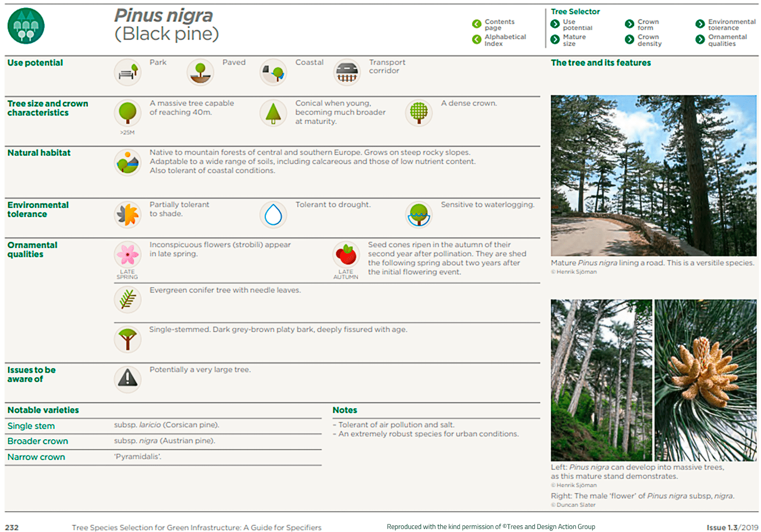761x532 pixels.
Task: Go to Crown density in Tree Selector
Action: (650, 40)
